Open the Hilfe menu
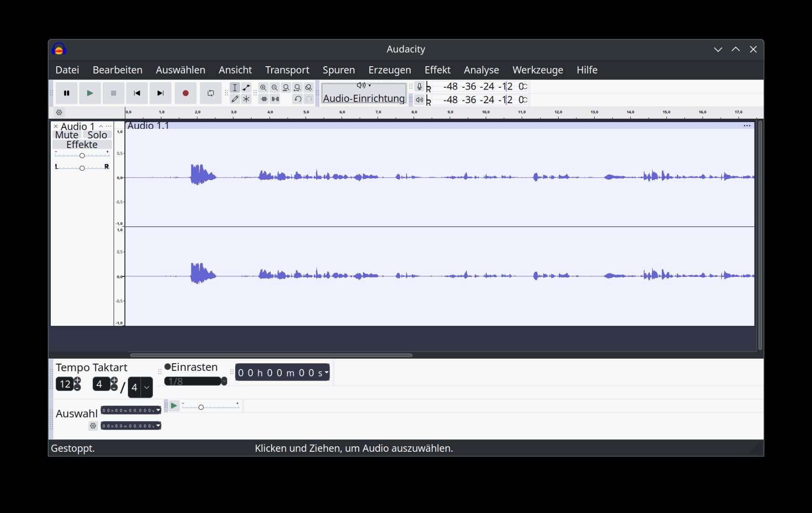 pyautogui.click(x=587, y=70)
